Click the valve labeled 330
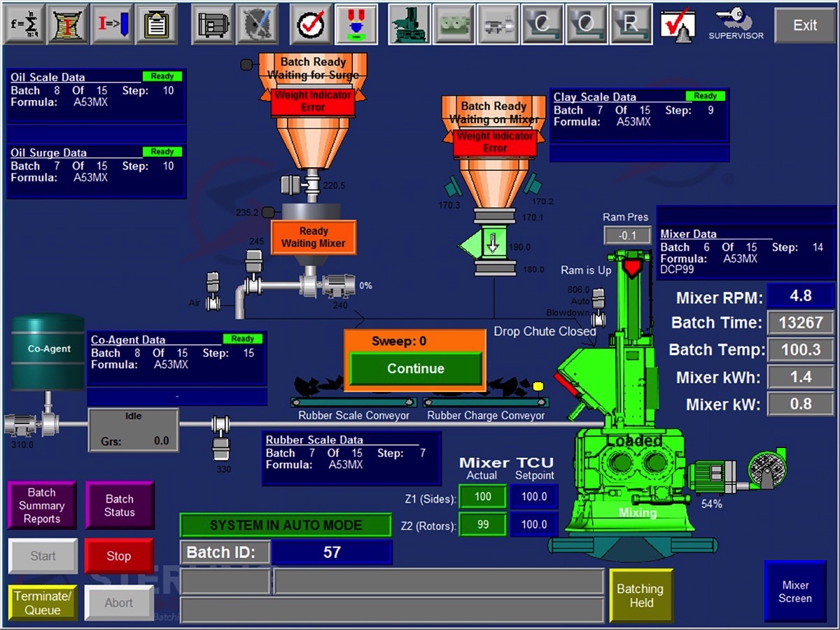Viewport: 840px width, 630px height. (221, 437)
